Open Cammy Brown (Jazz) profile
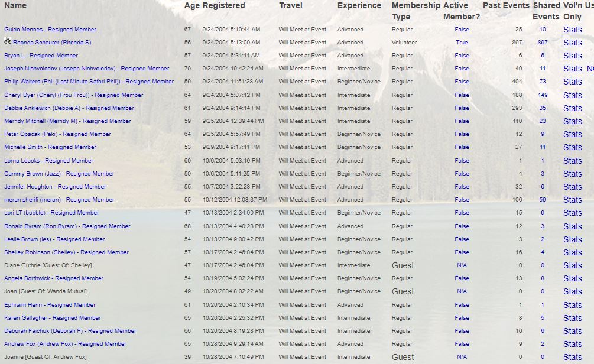 pyautogui.click(x=59, y=174)
